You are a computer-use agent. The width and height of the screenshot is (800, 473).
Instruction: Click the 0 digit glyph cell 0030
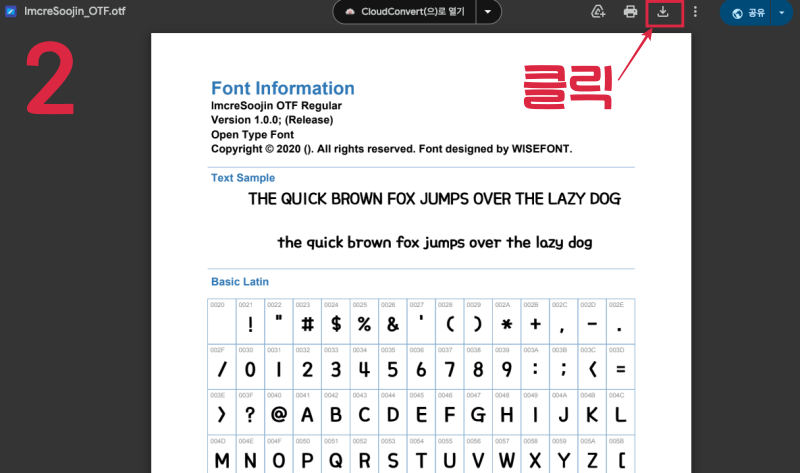click(250, 367)
